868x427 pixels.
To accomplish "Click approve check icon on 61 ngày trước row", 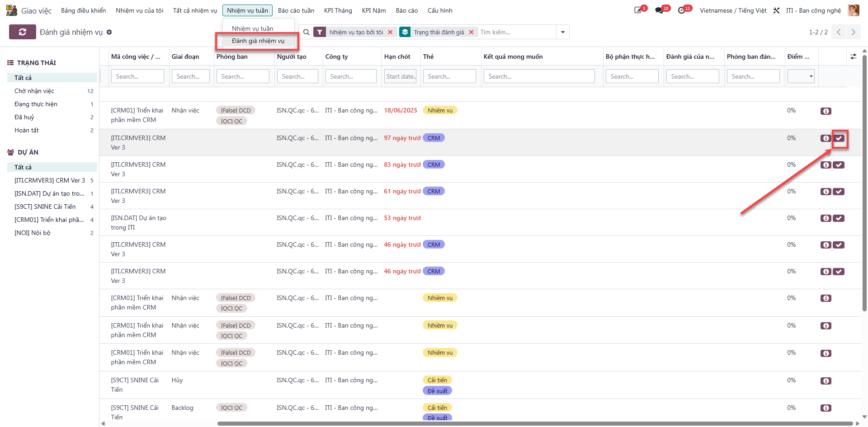I will coord(839,192).
